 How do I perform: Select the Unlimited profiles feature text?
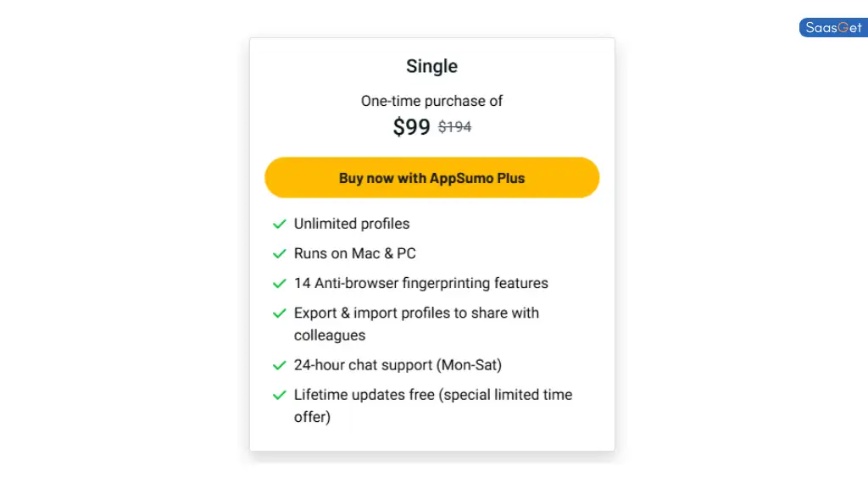point(351,224)
